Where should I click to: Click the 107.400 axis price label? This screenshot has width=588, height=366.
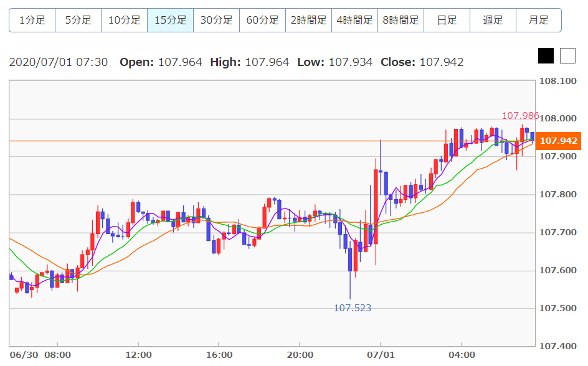pos(557,346)
